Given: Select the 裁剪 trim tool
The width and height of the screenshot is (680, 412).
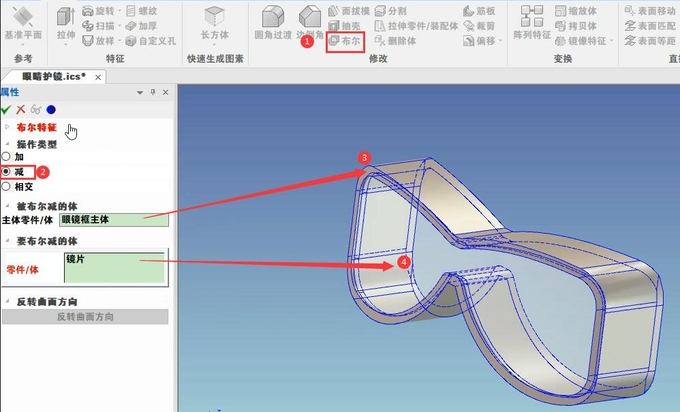Looking at the screenshot, I should (479, 26).
